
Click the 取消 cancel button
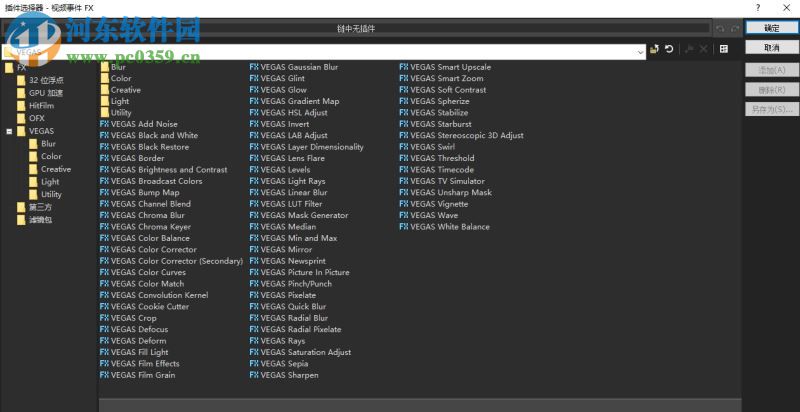pos(771,47)
